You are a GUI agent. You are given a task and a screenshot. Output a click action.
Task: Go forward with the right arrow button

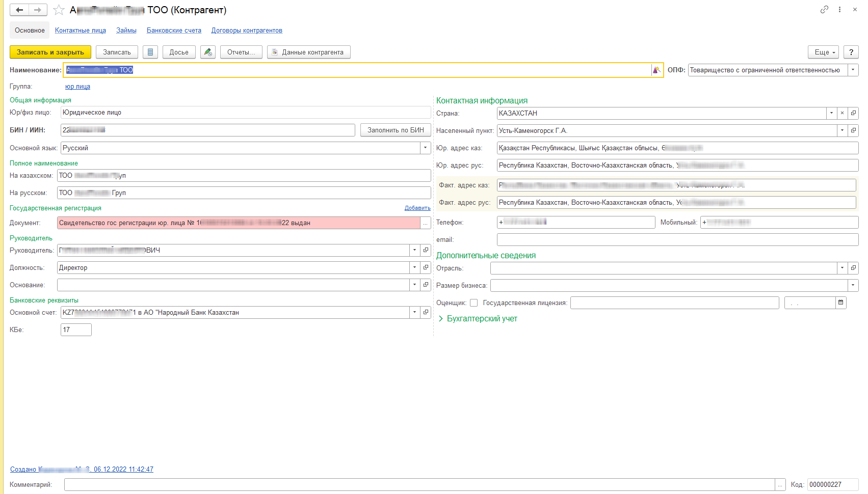[38, 10]
